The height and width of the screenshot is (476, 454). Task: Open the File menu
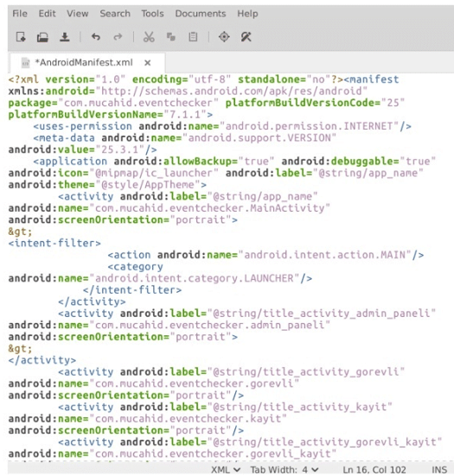click(x=20, y=14)
